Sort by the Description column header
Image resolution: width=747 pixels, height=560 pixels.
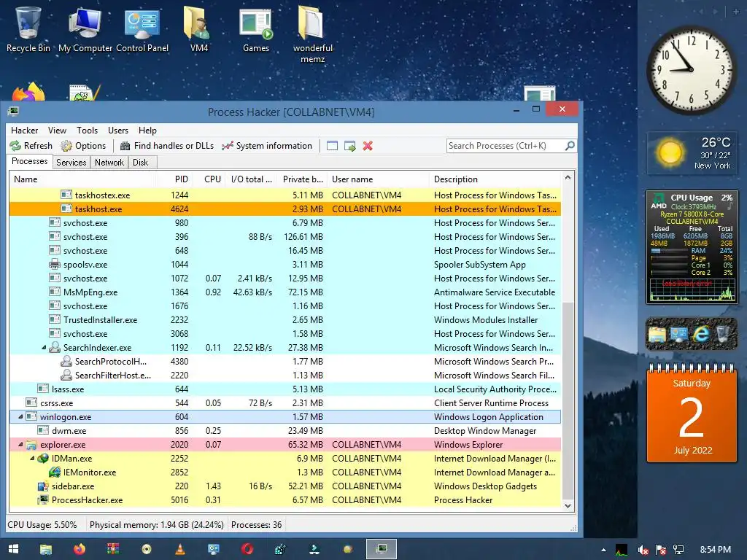495,179
